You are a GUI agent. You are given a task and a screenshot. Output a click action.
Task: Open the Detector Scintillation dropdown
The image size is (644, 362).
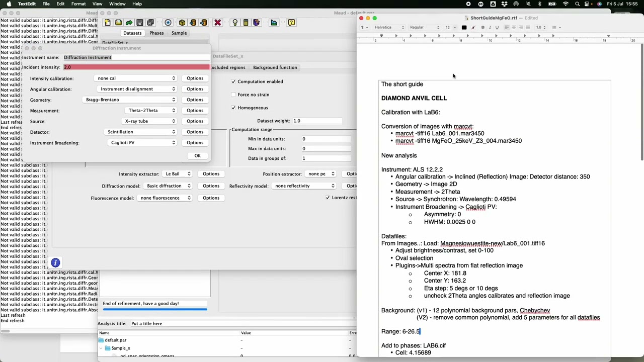141,132
